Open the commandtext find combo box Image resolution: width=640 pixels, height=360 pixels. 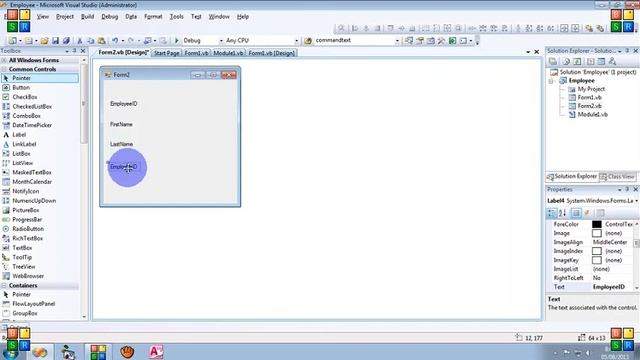click(397, 41)
